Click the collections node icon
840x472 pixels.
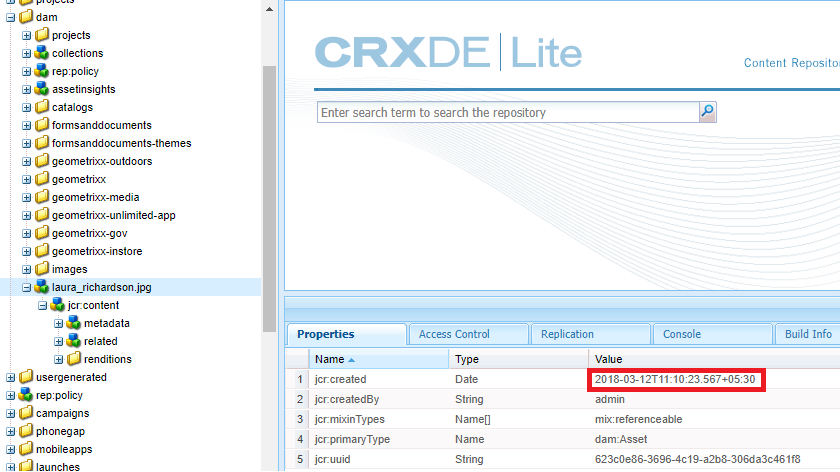click(x=42, y=53)
